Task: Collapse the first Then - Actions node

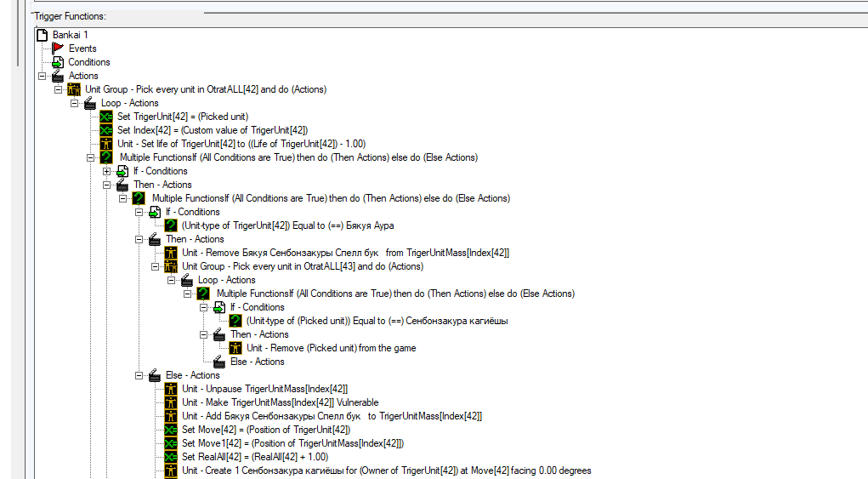Action: point(107,185)
